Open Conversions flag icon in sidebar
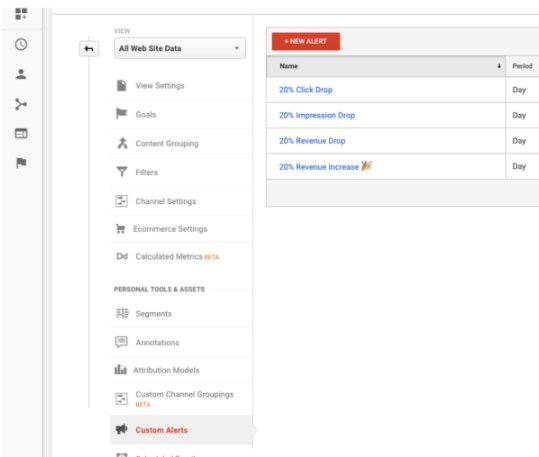 coord(21,163)
